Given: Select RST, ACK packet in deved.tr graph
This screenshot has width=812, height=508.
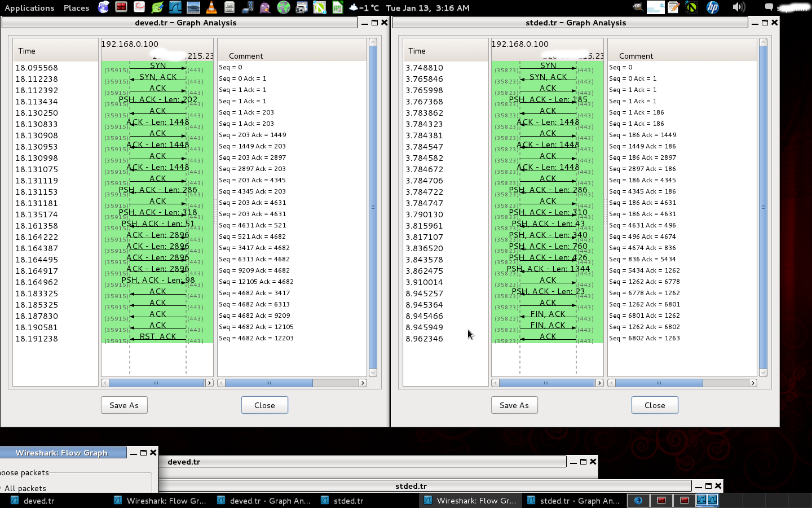Looking at the screenshot, I should click(158, 336).
